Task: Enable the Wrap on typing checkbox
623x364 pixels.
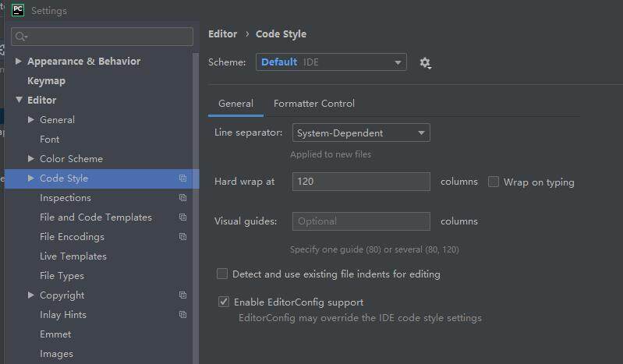Action: point(494,182)
